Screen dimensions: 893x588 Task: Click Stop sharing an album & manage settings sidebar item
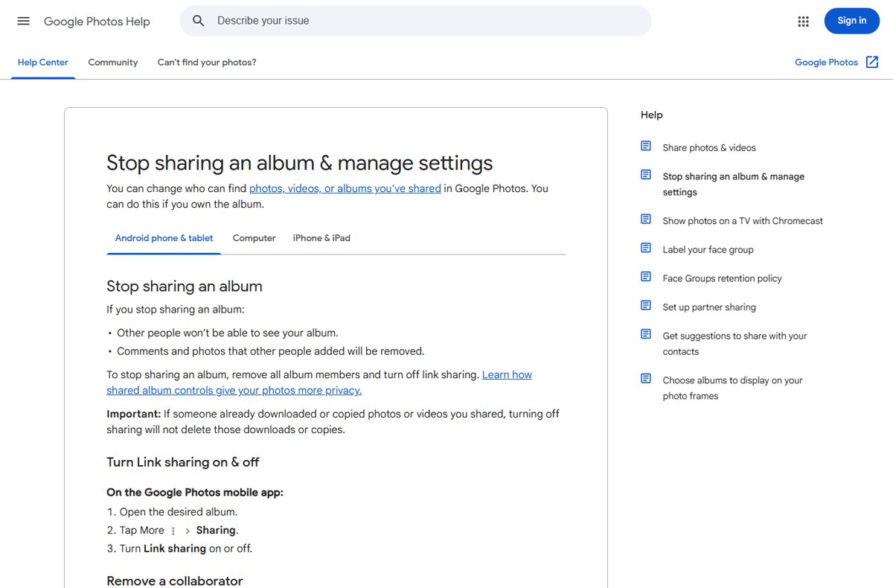click(x=733, y=185)
